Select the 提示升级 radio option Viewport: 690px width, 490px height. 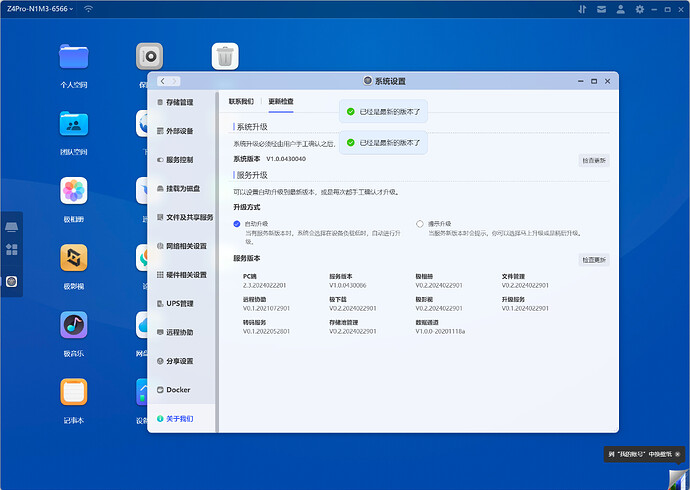(x=420, y=224)
